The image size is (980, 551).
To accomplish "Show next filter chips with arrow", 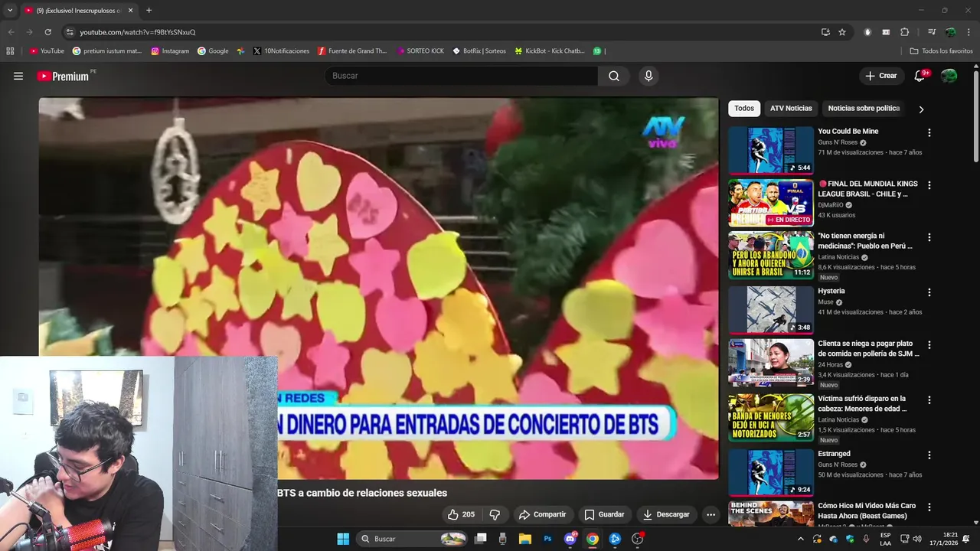I will 921,109.
